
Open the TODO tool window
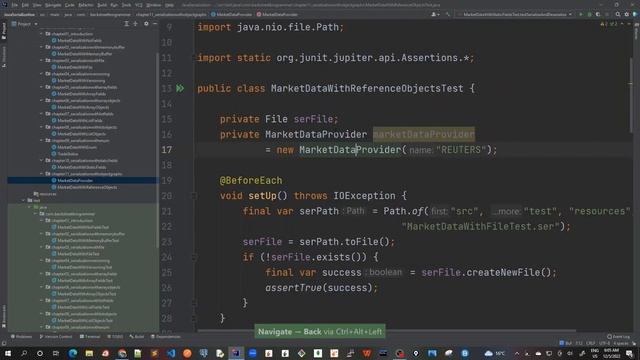[115, 337]
